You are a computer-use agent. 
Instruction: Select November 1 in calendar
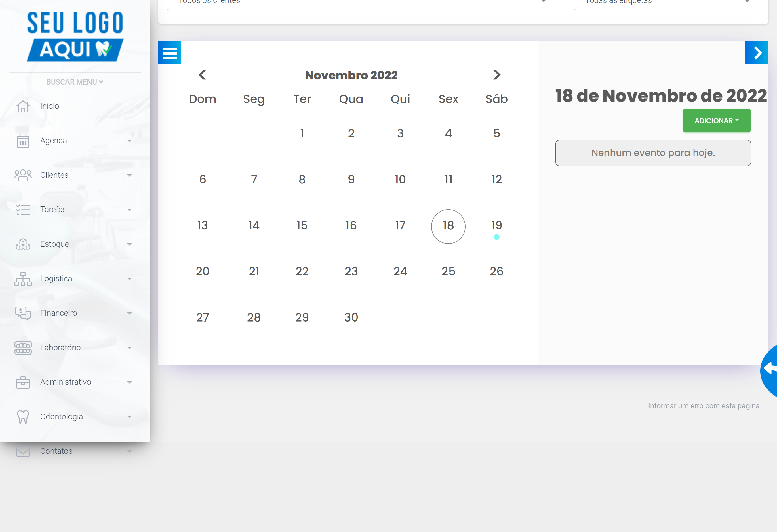(302, 134)
